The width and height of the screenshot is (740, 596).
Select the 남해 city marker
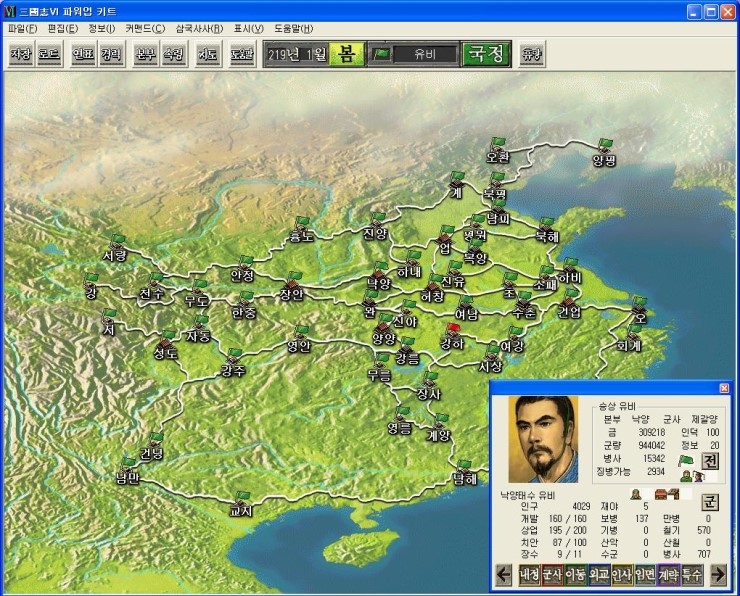tap(465, 473)
